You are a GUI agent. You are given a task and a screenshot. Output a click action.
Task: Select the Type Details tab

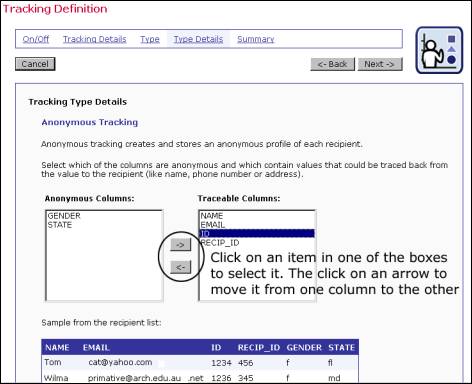pos(198,39)
